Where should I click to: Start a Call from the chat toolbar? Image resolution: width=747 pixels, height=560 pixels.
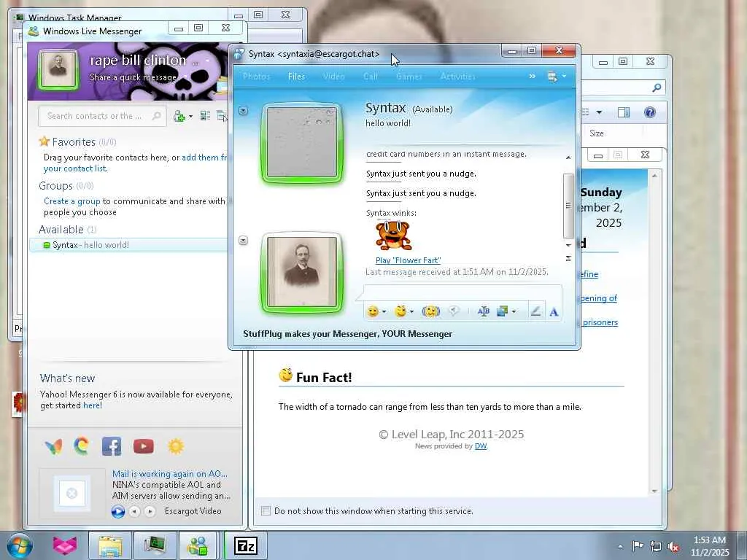coord(370,77)
